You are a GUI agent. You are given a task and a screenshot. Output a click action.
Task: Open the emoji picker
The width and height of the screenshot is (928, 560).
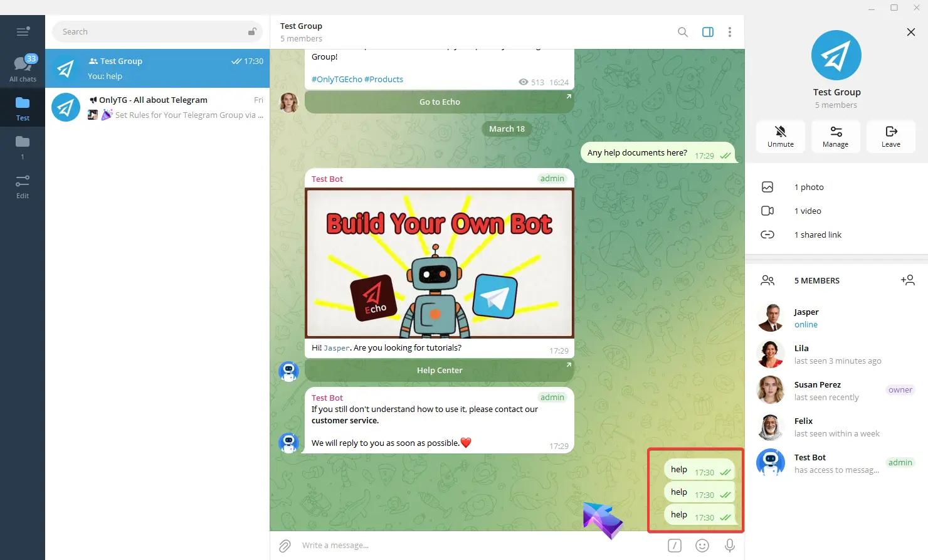[x=702, y=546]
